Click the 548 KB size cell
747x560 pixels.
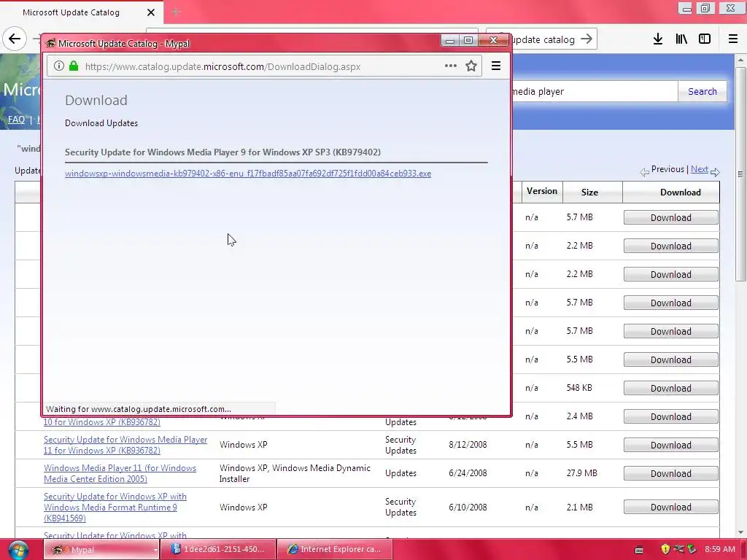579,388
